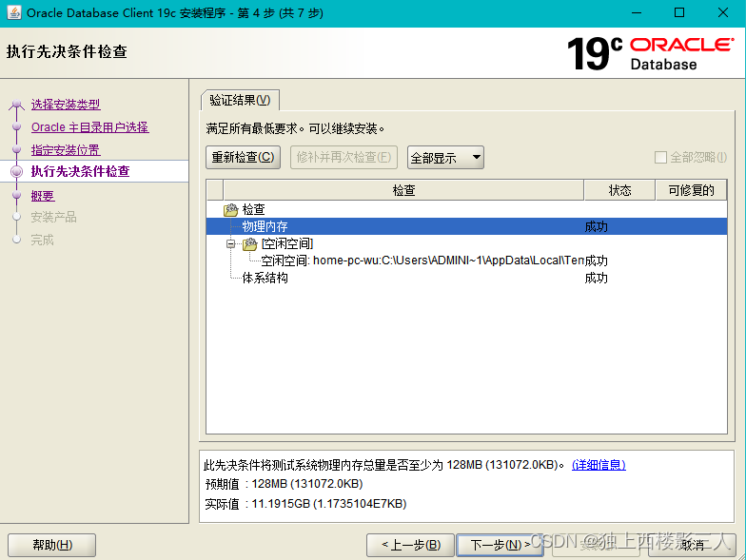Select the 物理内存 check row

tap(466, 226)
